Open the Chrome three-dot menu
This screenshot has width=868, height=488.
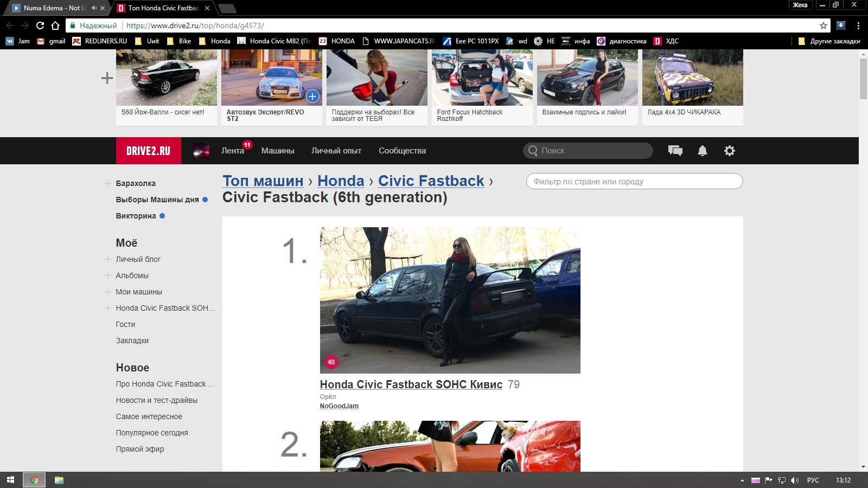point(858,25)
